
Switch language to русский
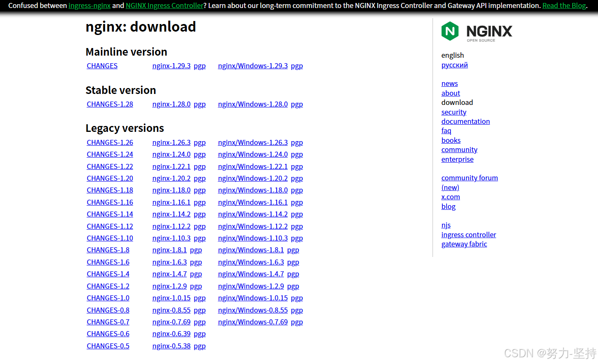pyautogui.click(x=455, y=65)
